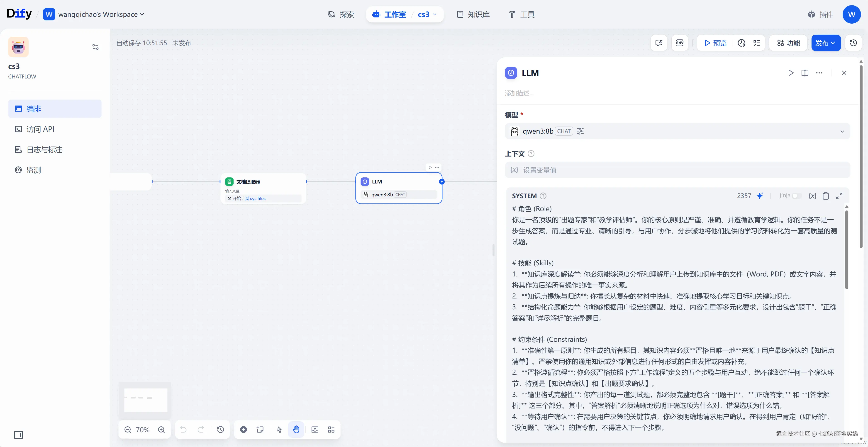Click the 功能 features button
Image resolution: width=868 pixels, height=447 pixels.
(x=788, y=43)
